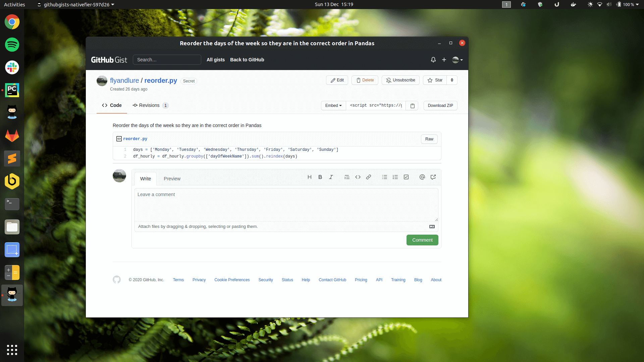Click the mention user @ icon
This screenshot has width=644, height=362.
pos(422,177)
